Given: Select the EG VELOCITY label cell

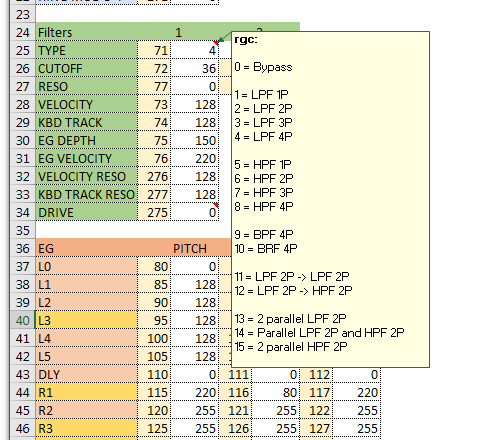Looking at the screenshot, I should pos(86,159).
